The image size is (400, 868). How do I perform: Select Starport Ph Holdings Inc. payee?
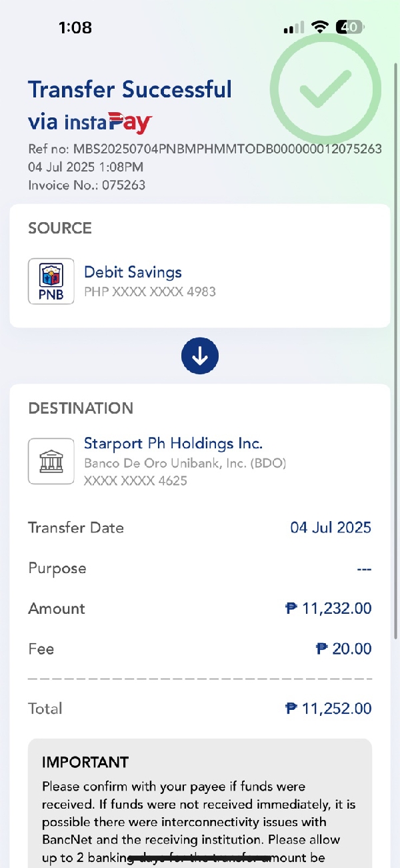173,443
